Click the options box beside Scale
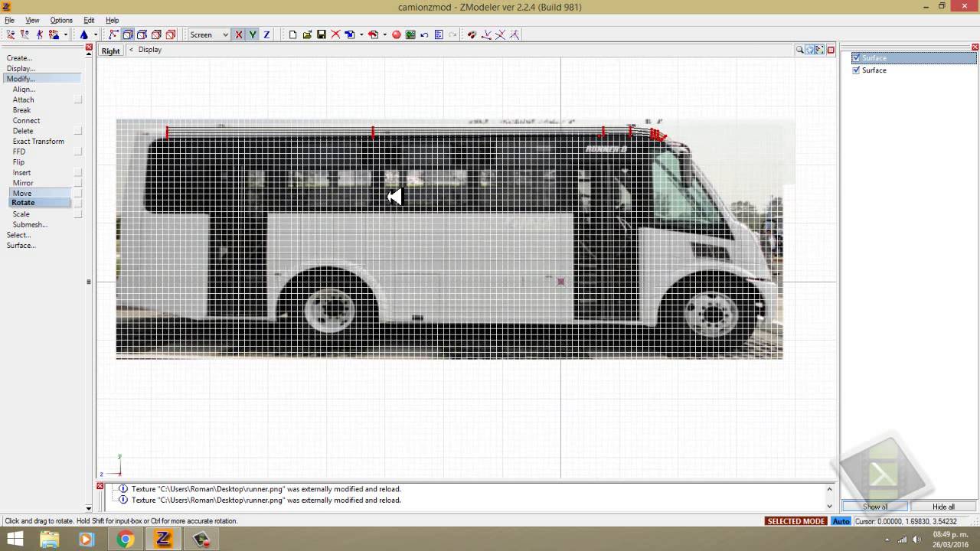This screenshot has width=980, height=551. 77,214
